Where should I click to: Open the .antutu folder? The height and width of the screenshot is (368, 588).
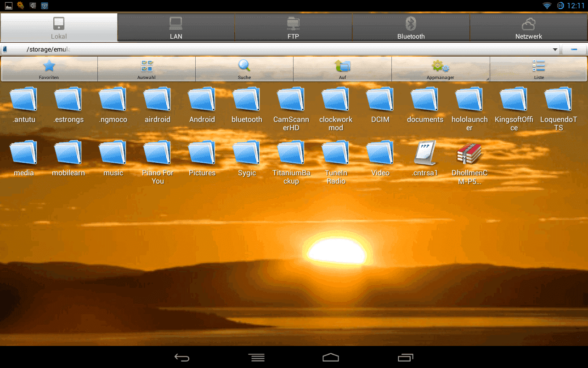click(x=24, y=105)
